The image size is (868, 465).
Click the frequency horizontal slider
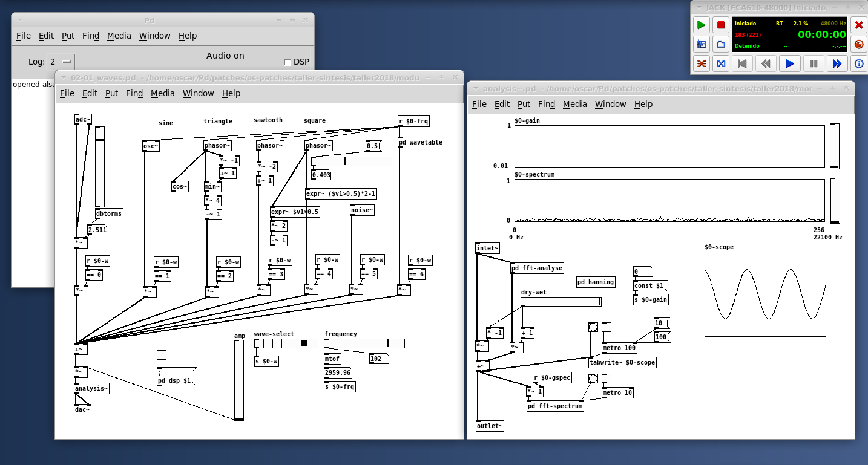click(x=364, y=343)
